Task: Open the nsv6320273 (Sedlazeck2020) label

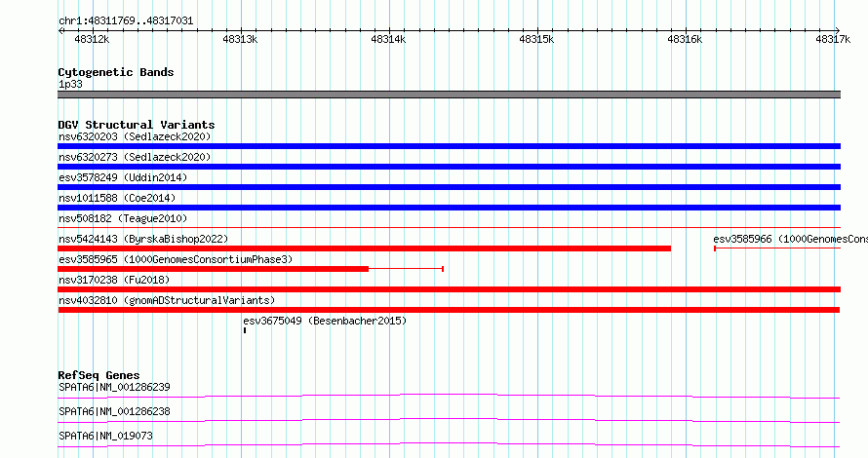Action: coord(135,157)
